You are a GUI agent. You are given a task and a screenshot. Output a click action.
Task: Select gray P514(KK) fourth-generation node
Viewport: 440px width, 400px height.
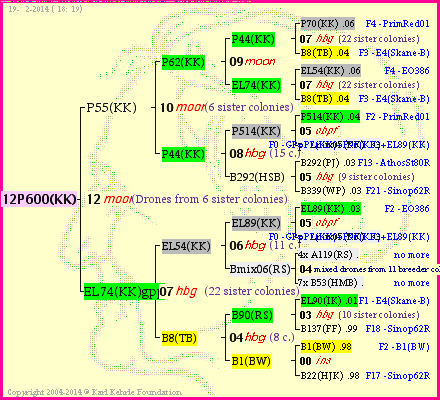click(256, 131)
